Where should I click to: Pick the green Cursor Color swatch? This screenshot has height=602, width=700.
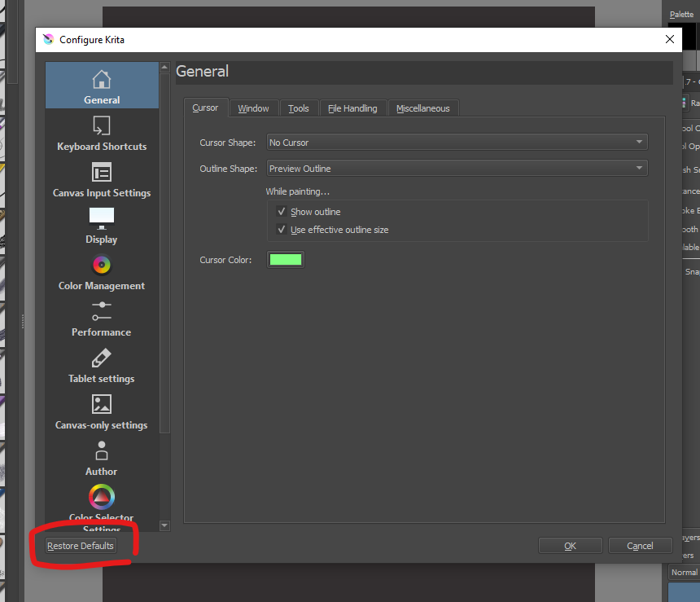(286, 260)
